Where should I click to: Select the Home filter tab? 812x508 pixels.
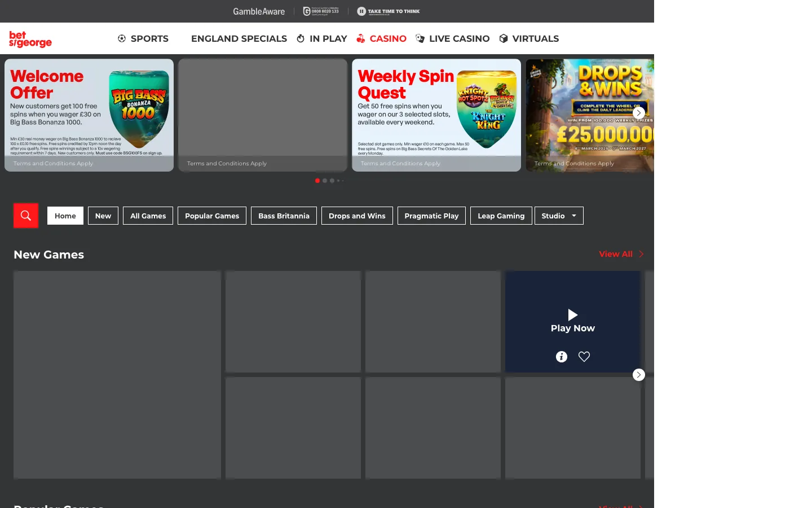65,216
